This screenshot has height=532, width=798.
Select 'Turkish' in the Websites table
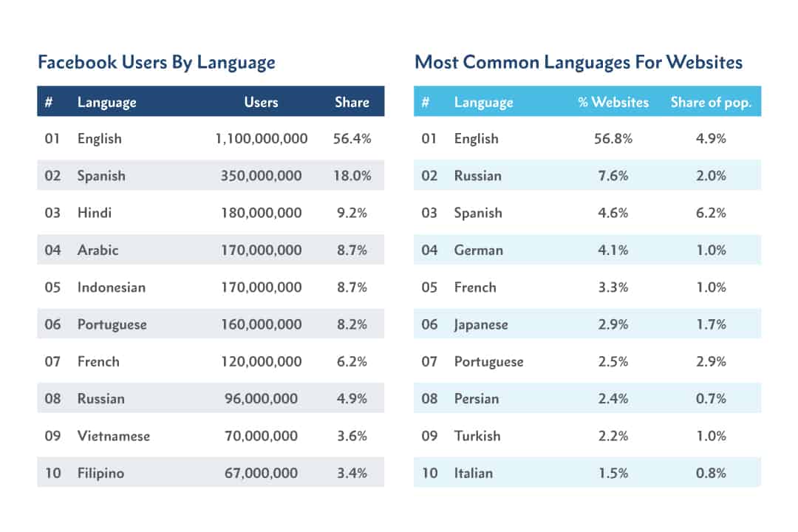click(477, 436)
